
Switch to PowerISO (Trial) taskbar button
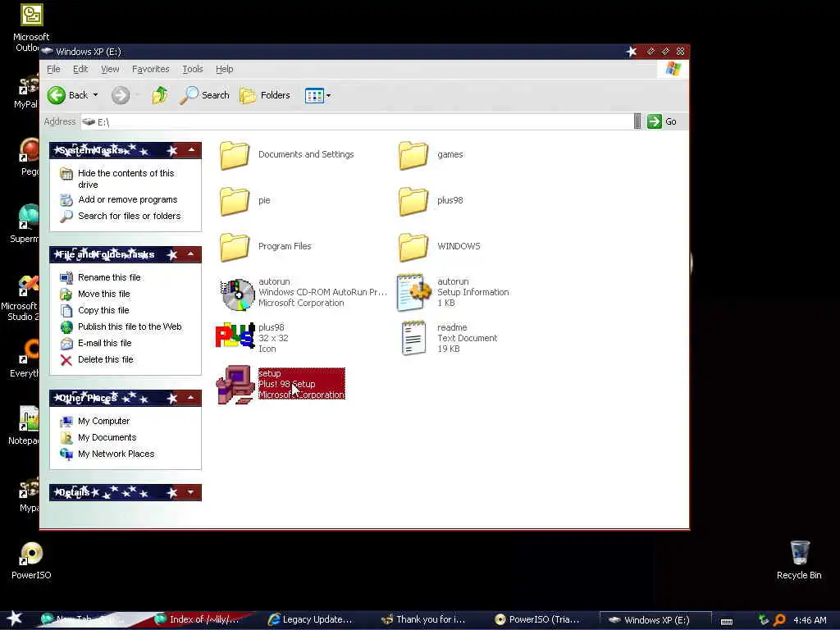tap(537, 619)
